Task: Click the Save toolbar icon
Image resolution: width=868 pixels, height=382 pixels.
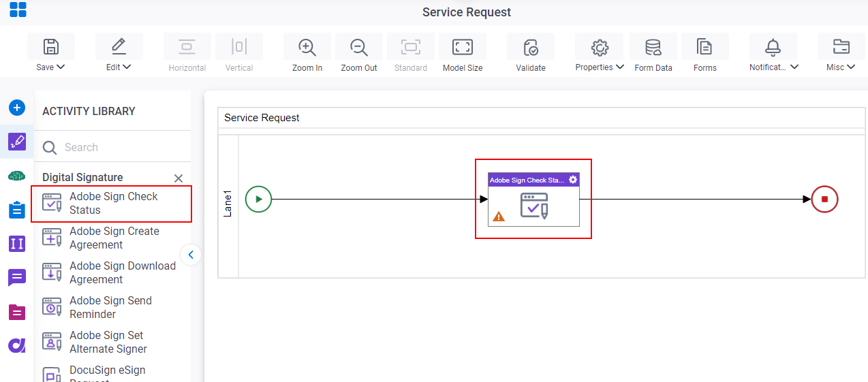Action: [x=50, y=46]
